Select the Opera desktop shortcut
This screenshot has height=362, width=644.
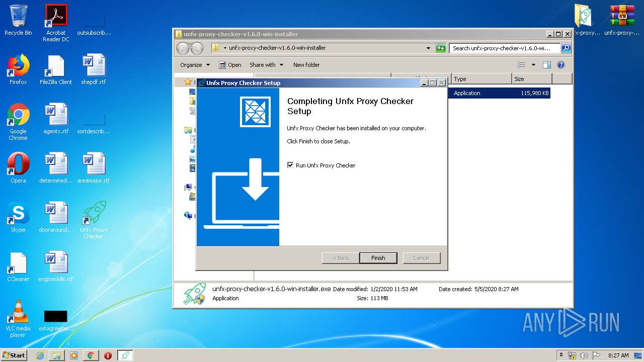coord(18,168)
